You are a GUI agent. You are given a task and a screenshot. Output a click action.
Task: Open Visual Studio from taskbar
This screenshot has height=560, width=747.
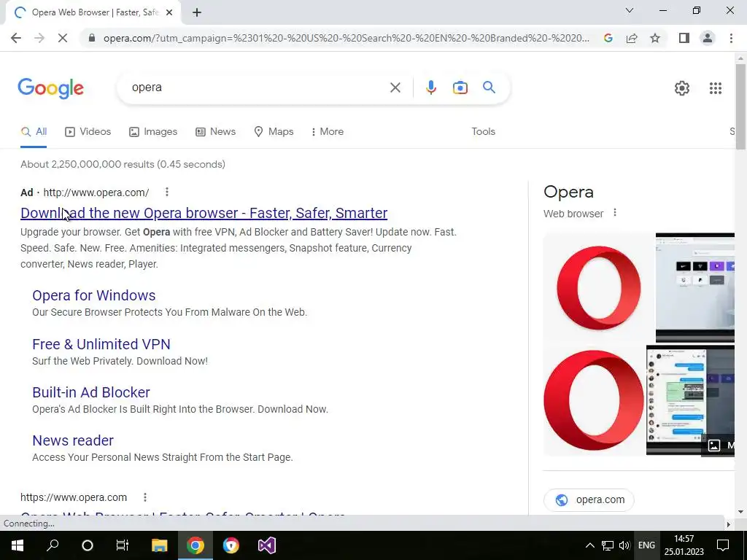(x=267, y=545)
